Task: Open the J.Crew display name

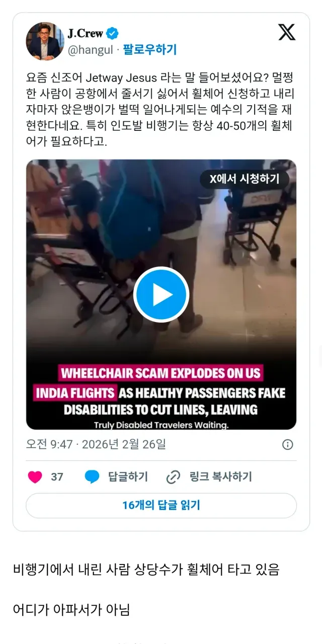Action: [86, 34]
